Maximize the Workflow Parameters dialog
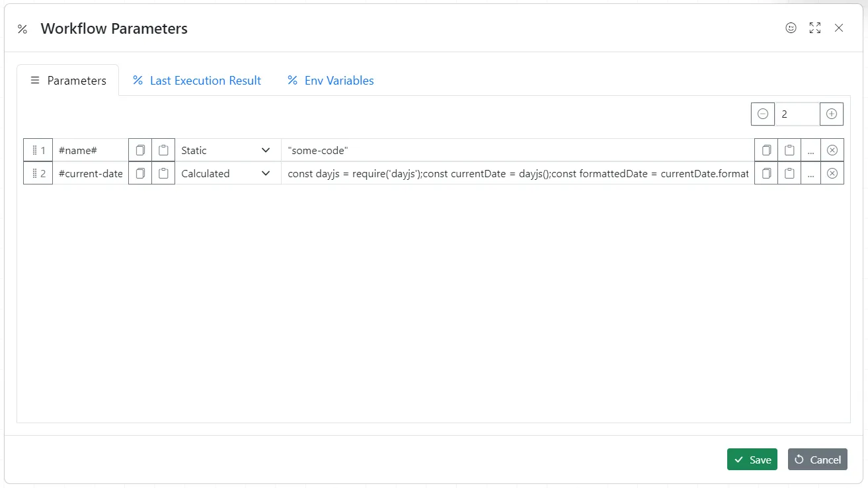 (x=814, y=28)
